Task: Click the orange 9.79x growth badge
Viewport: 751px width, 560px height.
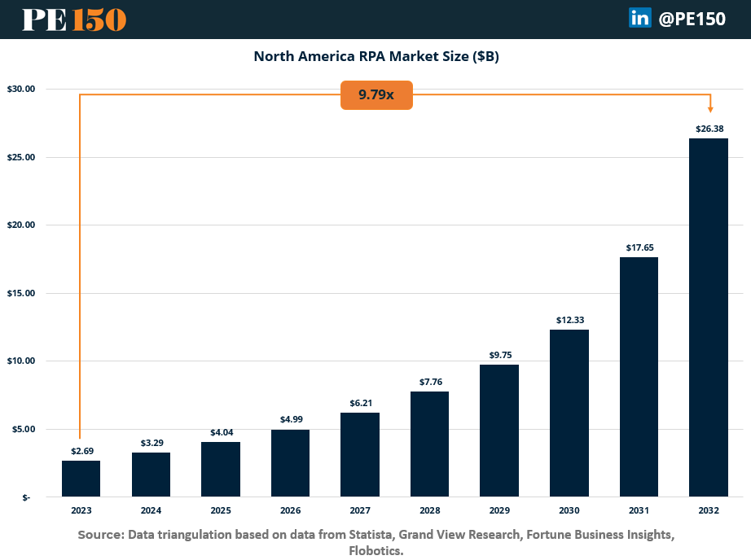Action: [376, 94]
